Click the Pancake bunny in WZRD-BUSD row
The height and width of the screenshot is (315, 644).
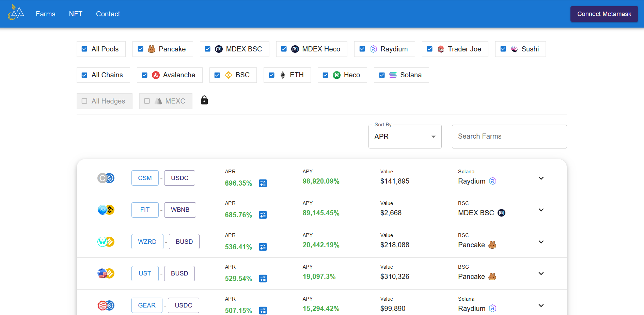point(492,245)
